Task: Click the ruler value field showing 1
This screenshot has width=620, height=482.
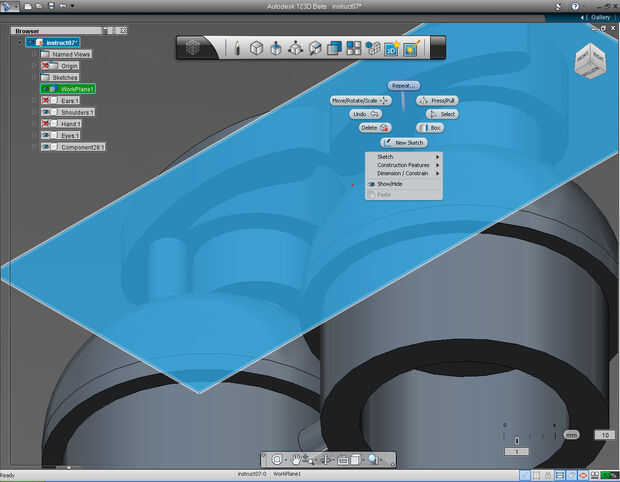Action: click(516, 452)
